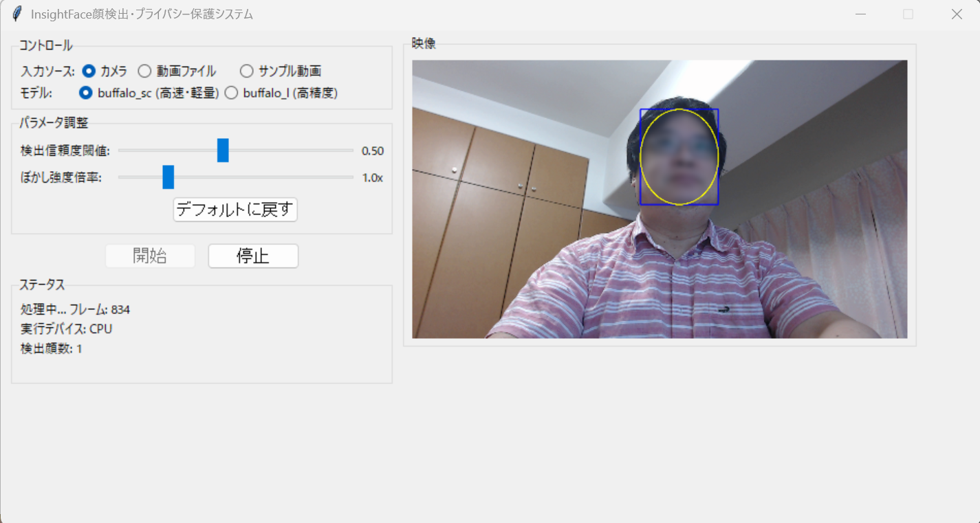The width and height of the screenshot is (980, 523).
Task: Select the サンプル動画 input option
Action: (246, 71)
